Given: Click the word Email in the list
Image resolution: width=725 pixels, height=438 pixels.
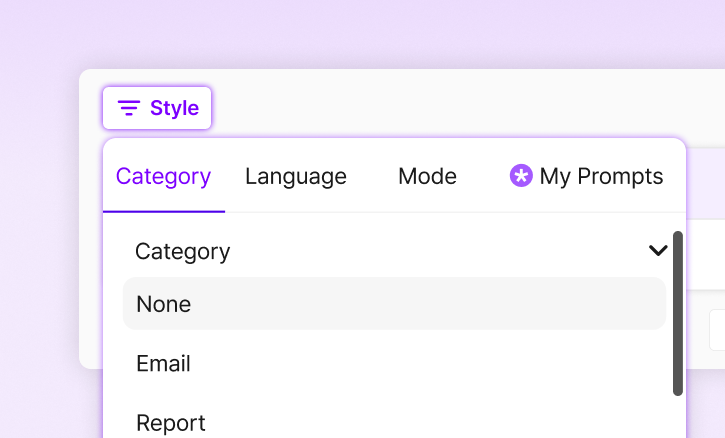Looking at the screenshot, I should click(x=164, y=364).
